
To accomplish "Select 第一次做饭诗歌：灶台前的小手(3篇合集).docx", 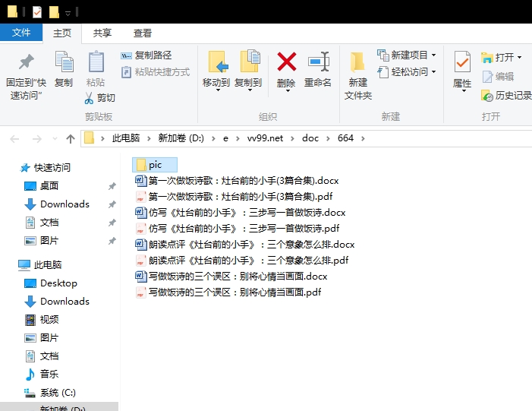I will point(237,180).
